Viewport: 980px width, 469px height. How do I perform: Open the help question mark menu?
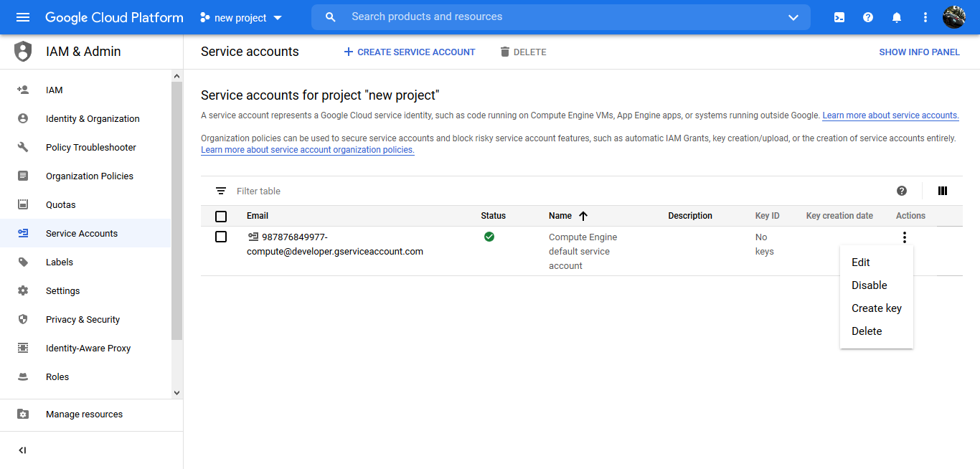pyautogui.click(x=868, y=17)
